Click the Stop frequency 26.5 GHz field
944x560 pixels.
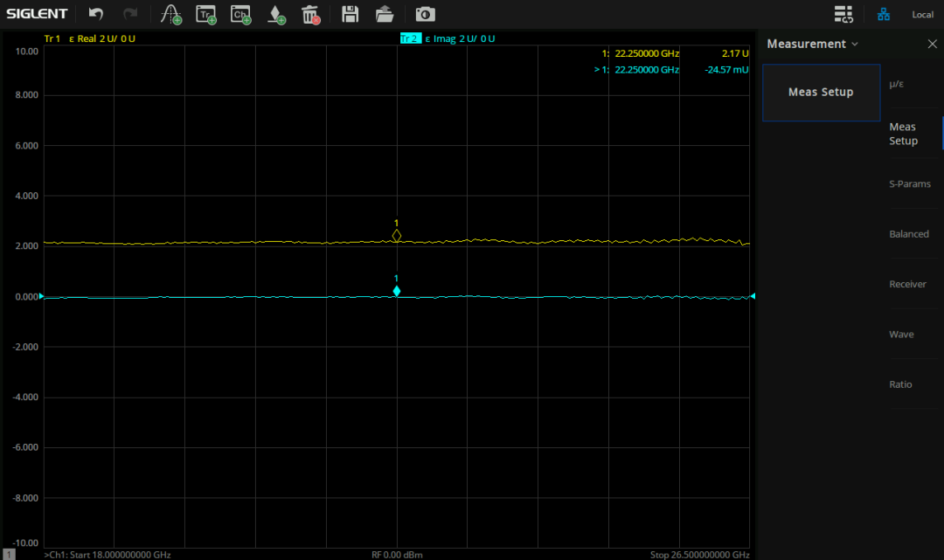click(699, 555)
